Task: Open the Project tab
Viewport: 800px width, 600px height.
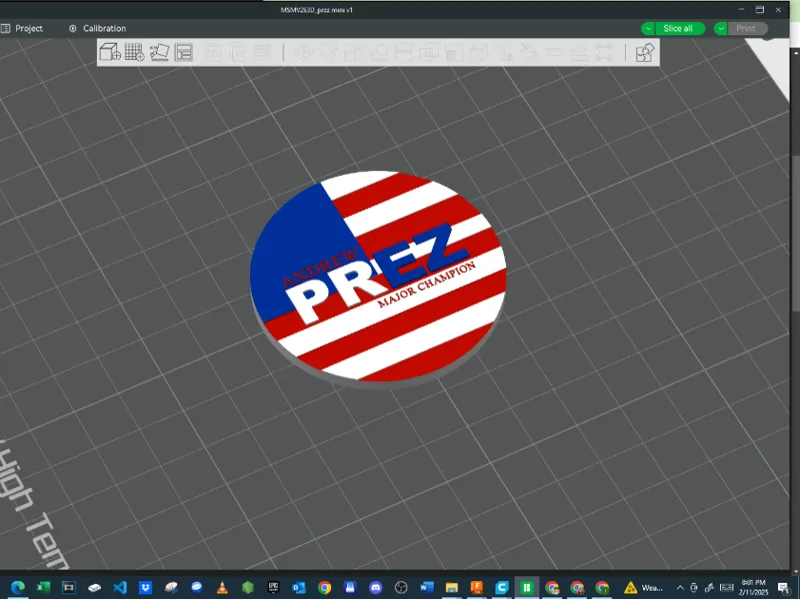Action: [22, 29]
